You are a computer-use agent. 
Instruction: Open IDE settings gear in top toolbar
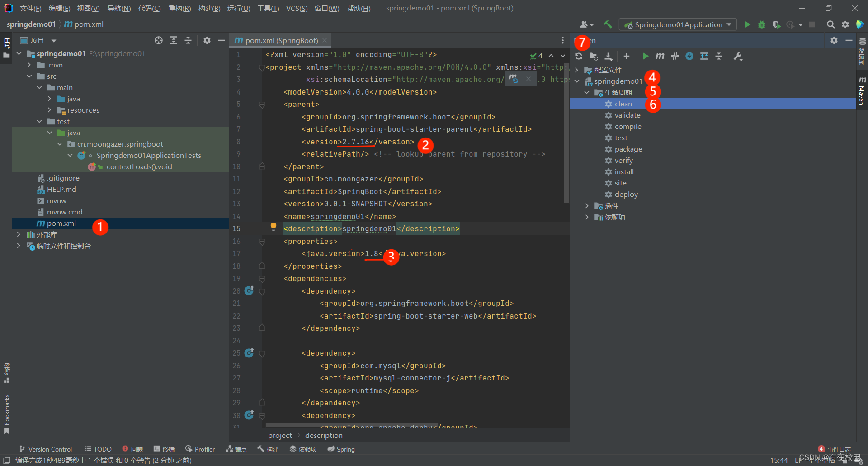845,24
